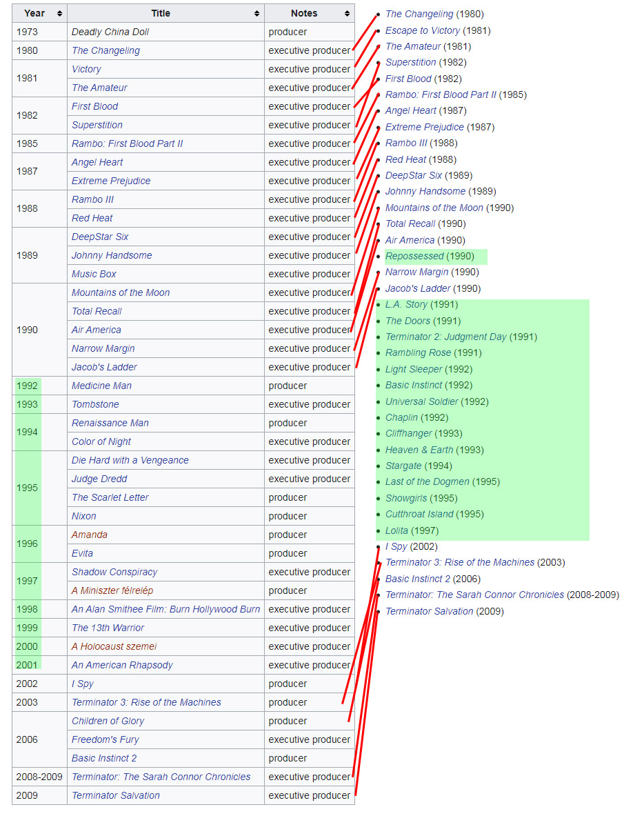The width and height of the screenshot is (644, 816).
Task: Open Red Heat table link
Action: tap(92, 218)
